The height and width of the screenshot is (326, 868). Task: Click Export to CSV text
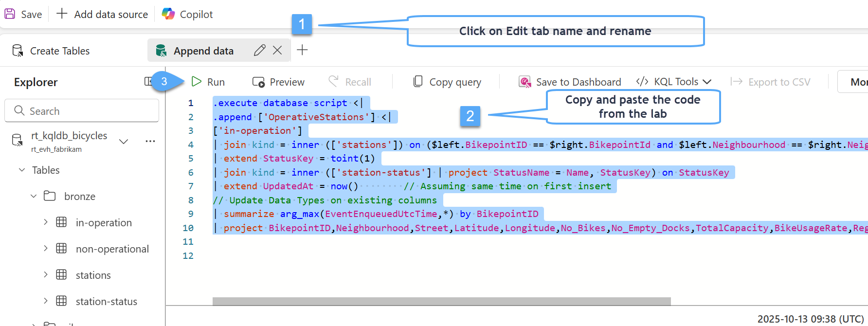[x=779, y=82]
